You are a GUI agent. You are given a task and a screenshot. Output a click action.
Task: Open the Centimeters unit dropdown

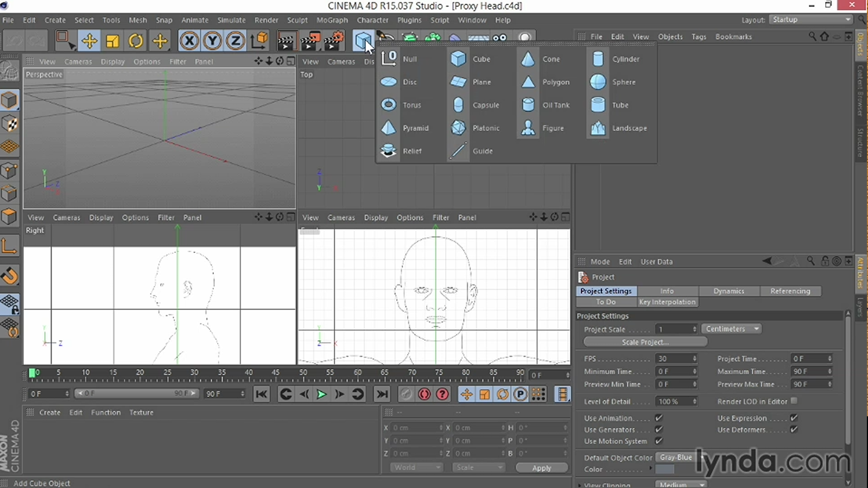(732, 329)
